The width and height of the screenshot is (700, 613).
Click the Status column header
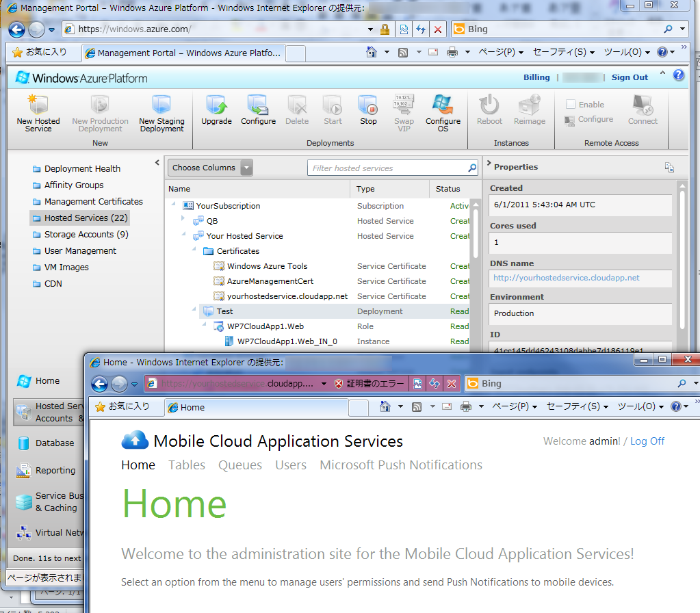448,189
